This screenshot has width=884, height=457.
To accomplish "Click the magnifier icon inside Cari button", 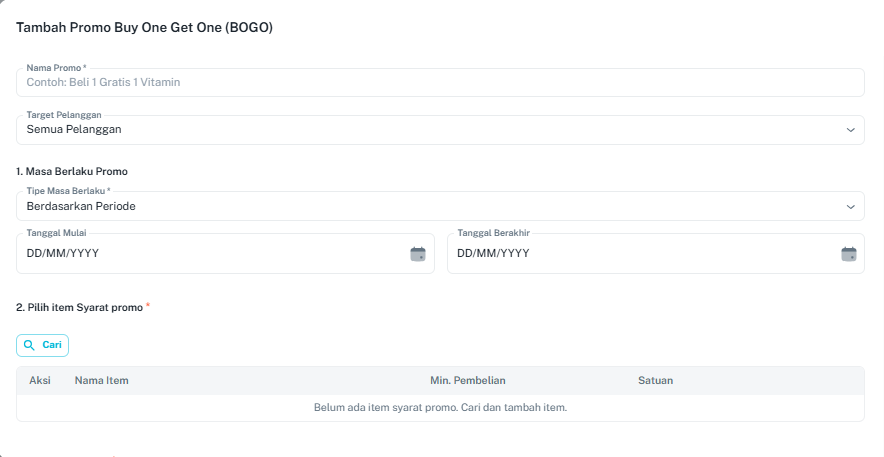I will click(x=29, y=345).
